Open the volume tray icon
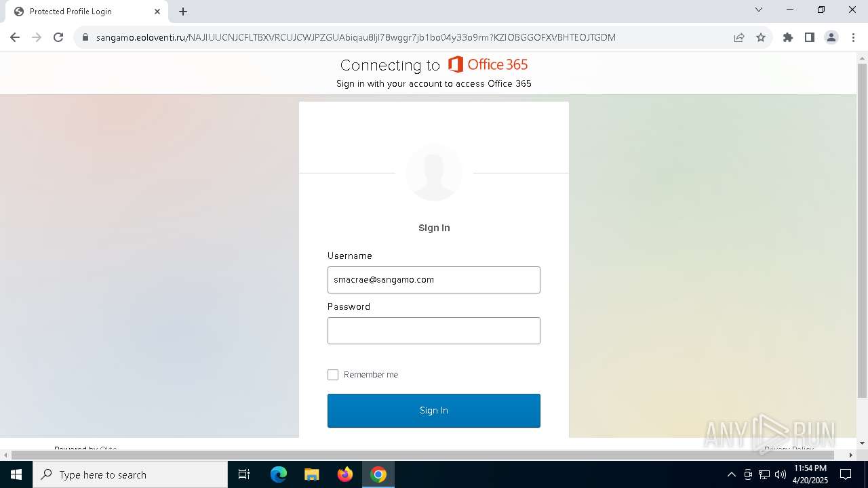868x488 pixels. point(781,474)
